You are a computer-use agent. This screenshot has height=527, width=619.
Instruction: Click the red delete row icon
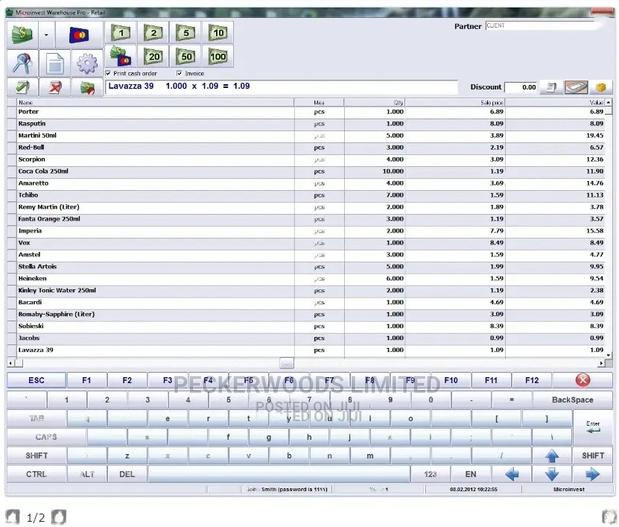(x=55, y=87)
